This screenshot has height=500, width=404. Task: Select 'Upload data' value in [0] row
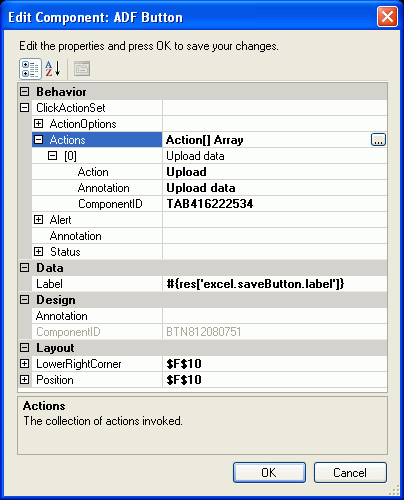point(195,156)
